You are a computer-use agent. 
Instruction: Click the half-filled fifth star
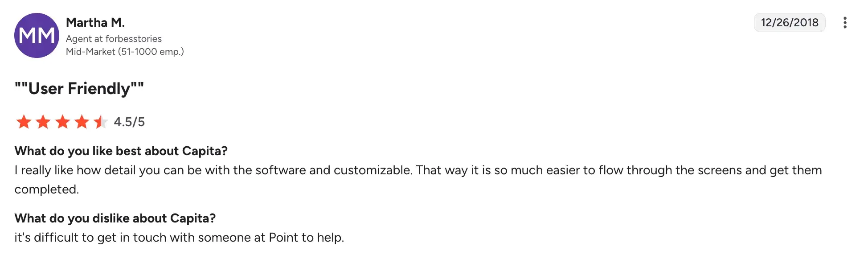pyautogui.click(x=101, y=122)
